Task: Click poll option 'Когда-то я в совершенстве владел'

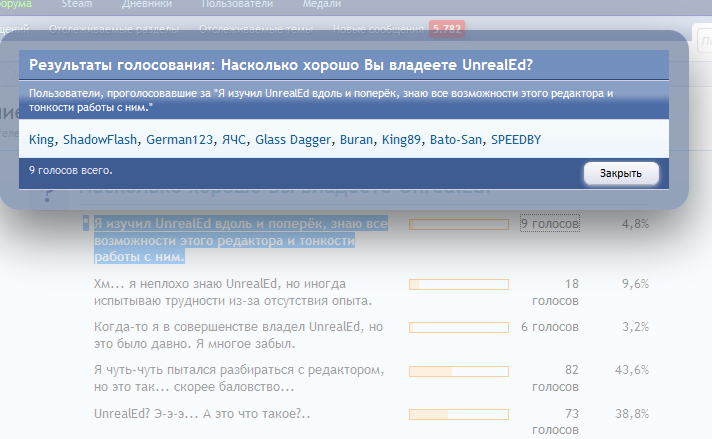Action: pos(238,335)
